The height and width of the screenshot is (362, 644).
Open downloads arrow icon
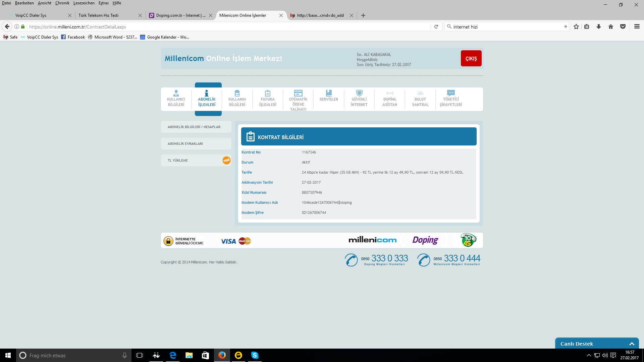click(x=599, y=26)
